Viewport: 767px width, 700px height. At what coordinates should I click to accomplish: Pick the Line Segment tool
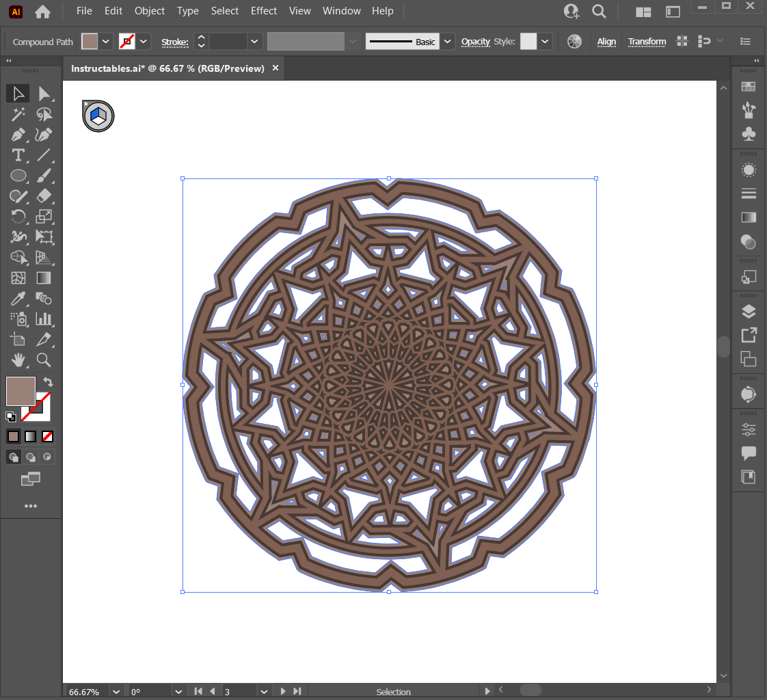pos(44,156)
